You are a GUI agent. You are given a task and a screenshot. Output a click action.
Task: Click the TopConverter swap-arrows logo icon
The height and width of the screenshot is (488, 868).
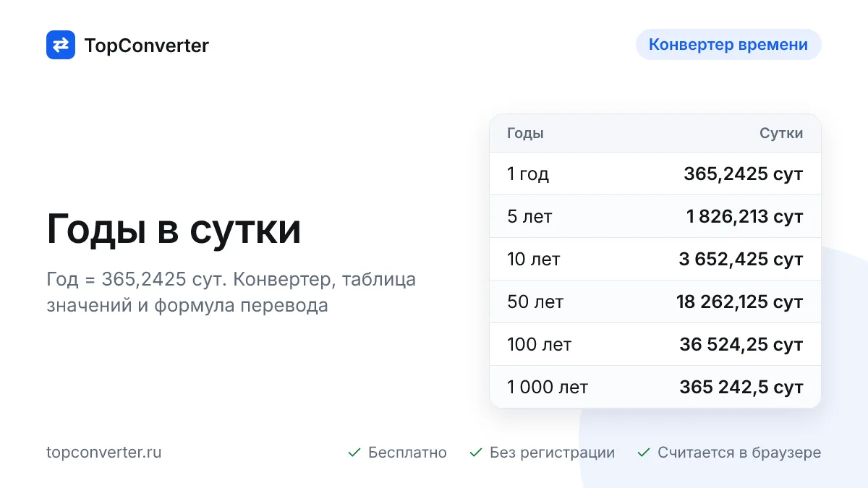point(61,45)
